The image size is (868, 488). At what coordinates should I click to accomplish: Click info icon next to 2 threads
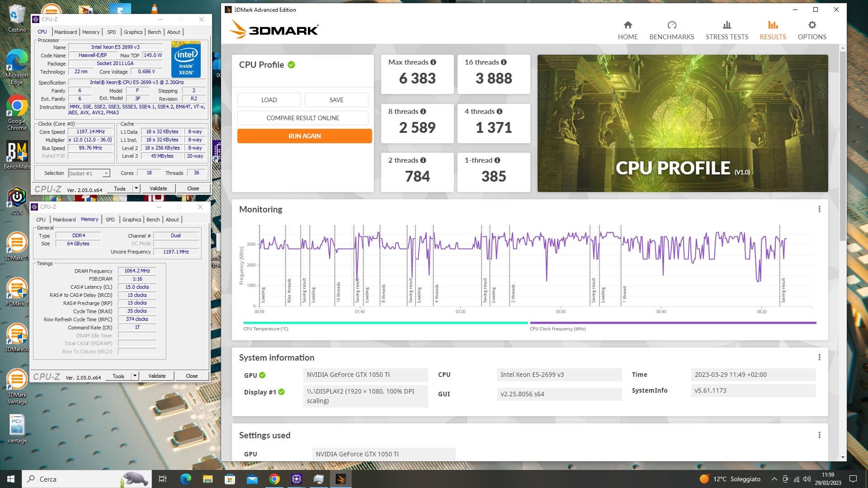click(423, 160)
